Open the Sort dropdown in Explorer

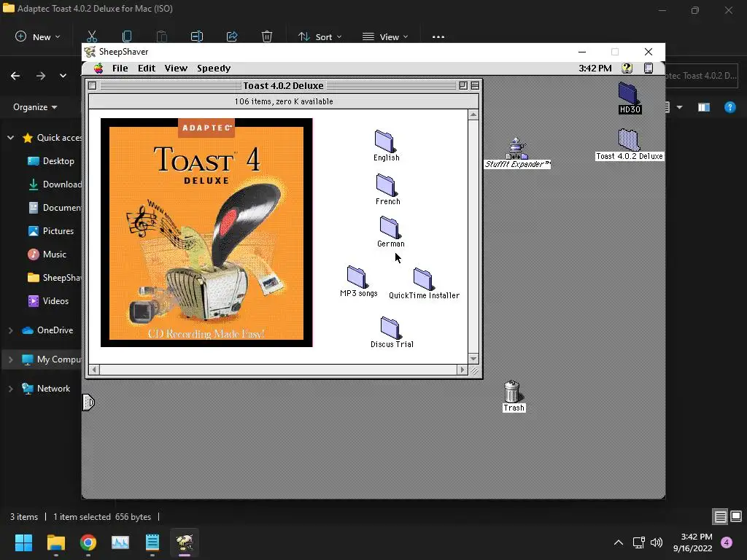[x=320, y=36]
